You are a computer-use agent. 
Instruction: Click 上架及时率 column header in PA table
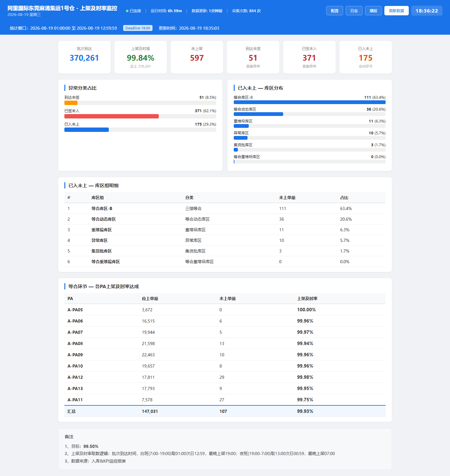307,298
